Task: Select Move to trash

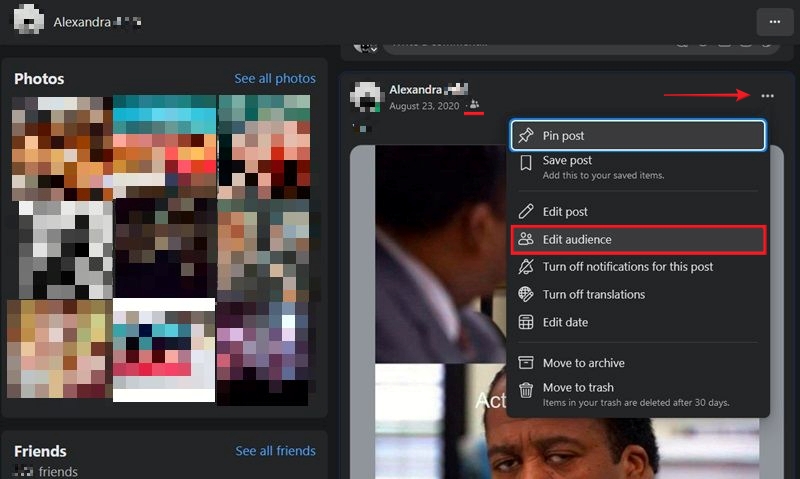Action: [638, 394]
